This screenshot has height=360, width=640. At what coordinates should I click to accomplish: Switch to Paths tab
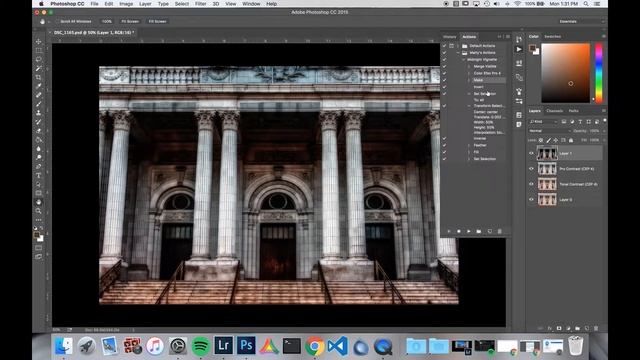click(x=573, y=111)
